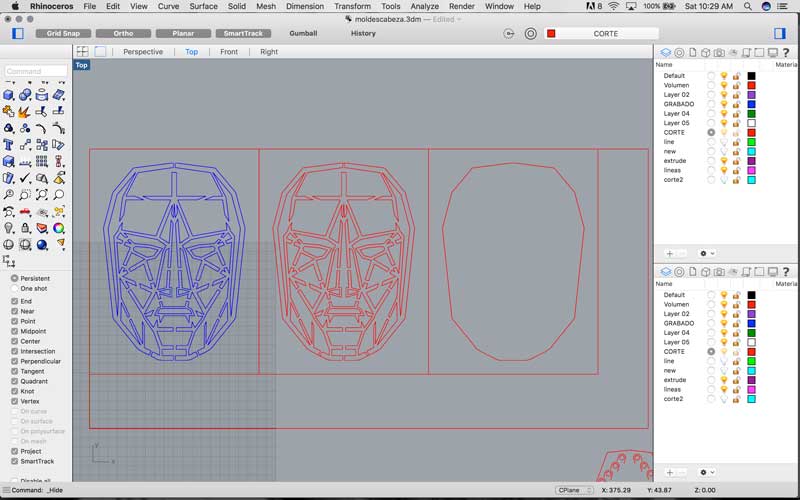Change GRABADO blue swatch in upper panel
Screen dimensions: 800x500
pos(751,104)
